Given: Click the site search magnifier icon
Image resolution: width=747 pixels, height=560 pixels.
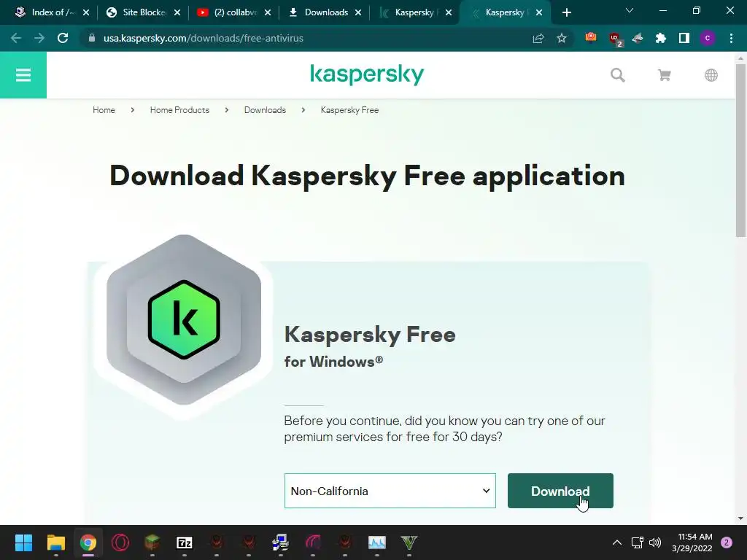Looking at the screenshot, I should tap(617, 75).
